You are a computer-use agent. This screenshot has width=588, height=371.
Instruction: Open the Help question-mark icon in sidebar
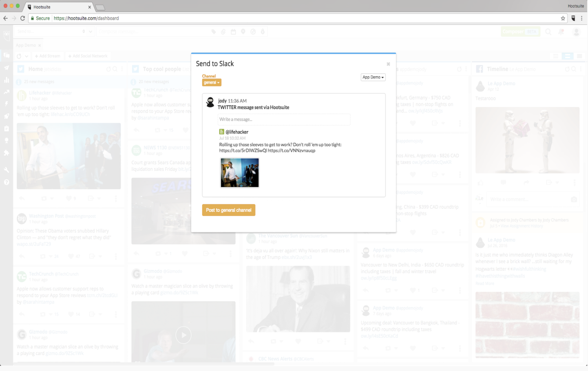tap(7, 182)
